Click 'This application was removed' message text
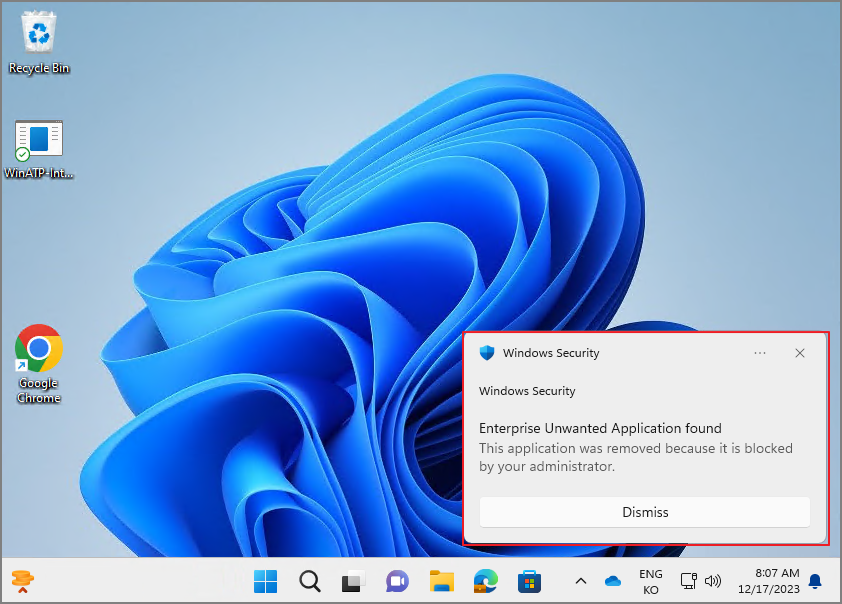The height and width of the screenshot is (604, 842). pos(635,457)
